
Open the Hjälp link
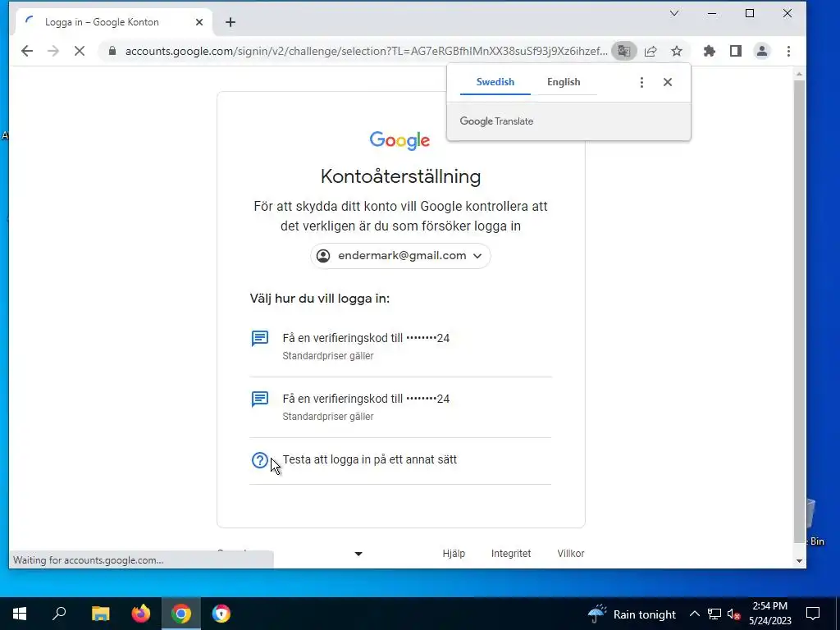(x=454, y=554)
